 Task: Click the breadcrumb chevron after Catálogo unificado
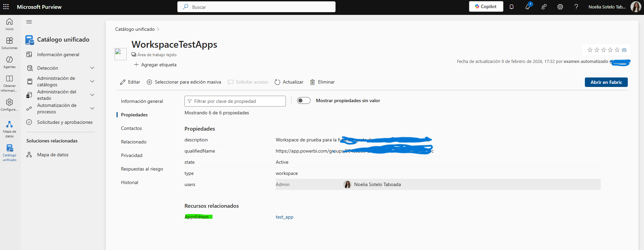coord(158,29)
